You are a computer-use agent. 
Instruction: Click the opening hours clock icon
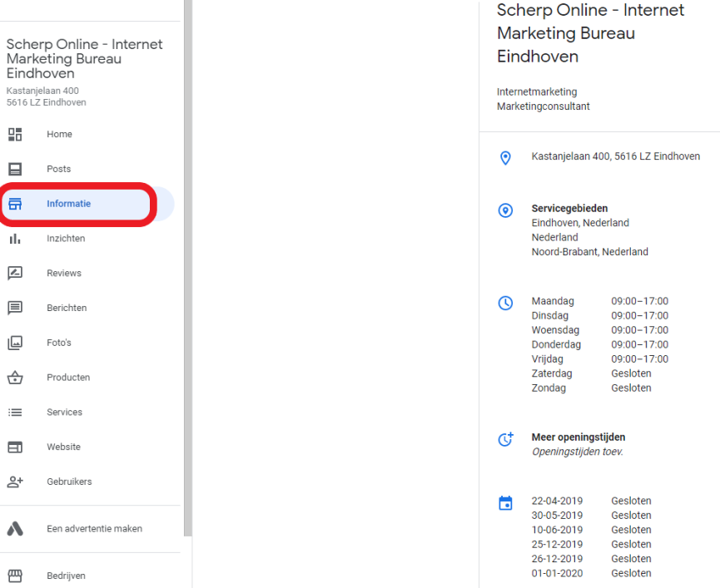coord(505,304)
